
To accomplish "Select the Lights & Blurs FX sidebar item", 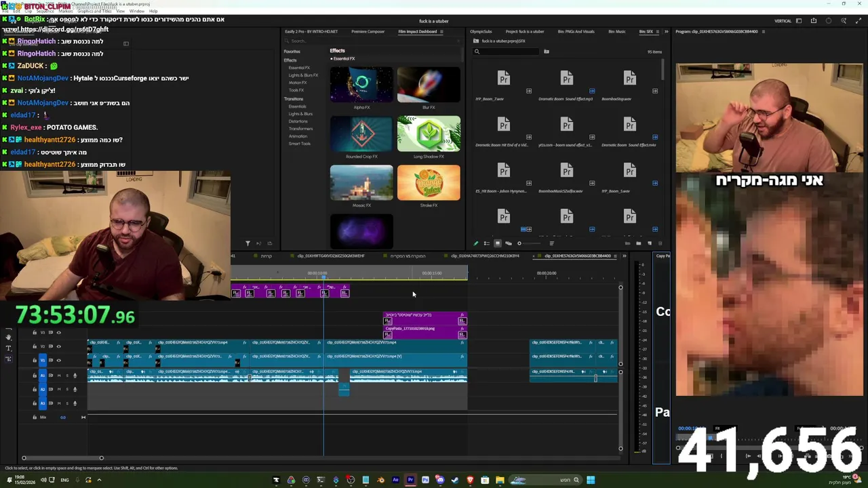I will (303, 75).
